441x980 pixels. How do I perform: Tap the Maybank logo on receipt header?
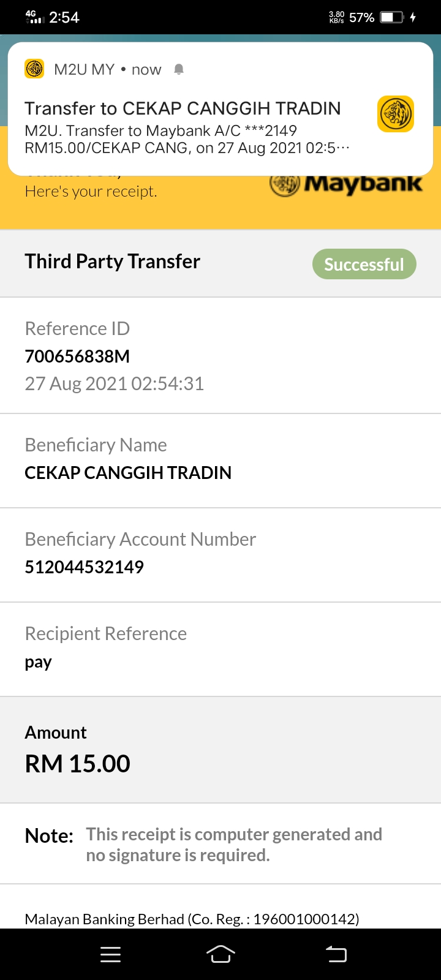click(x=346, y=183)
